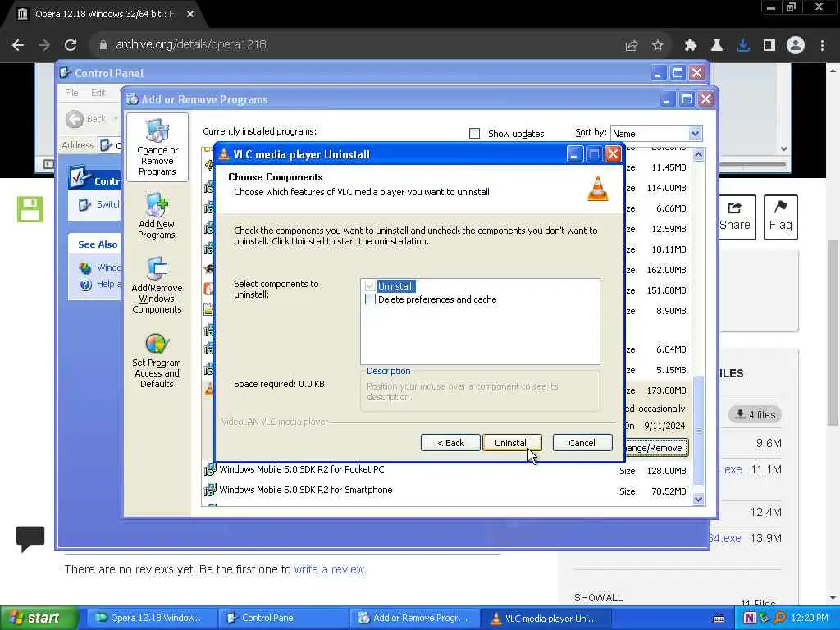Go back in Chrome browser
Image resolution: width=840 pixels, height=630 pixels.
tap(18, 45)
